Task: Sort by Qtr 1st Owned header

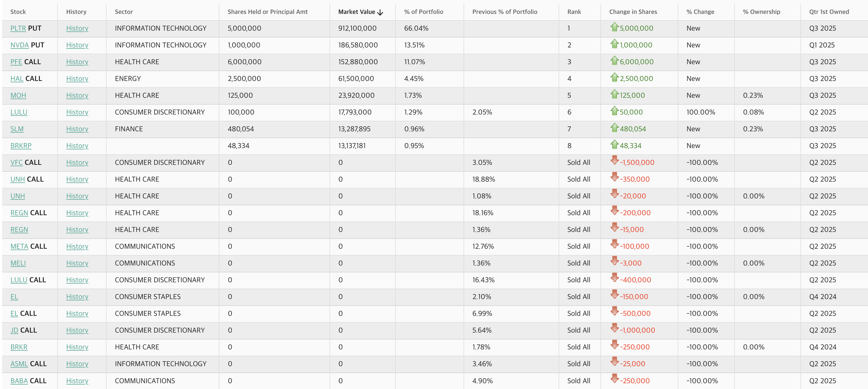Action: [829, 12]
